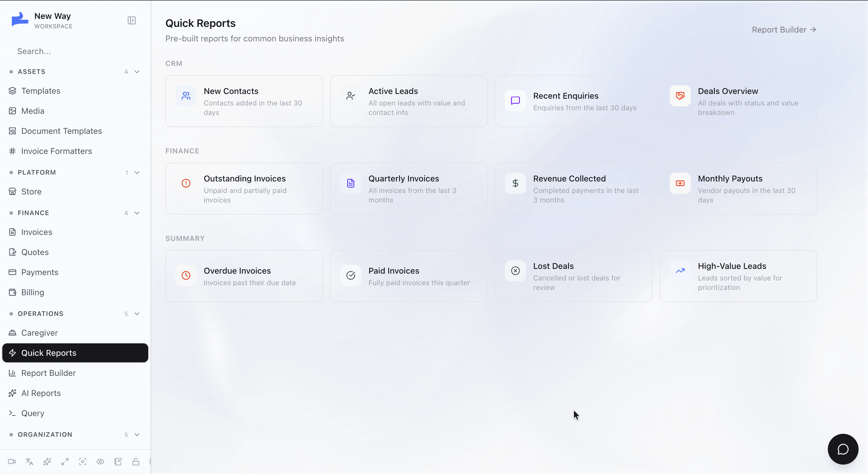The height and width of the screenshot is (474, 868).
Task: Click the sparkles AI icon in bottom toolbar
Action: click(x=47, y=462)
